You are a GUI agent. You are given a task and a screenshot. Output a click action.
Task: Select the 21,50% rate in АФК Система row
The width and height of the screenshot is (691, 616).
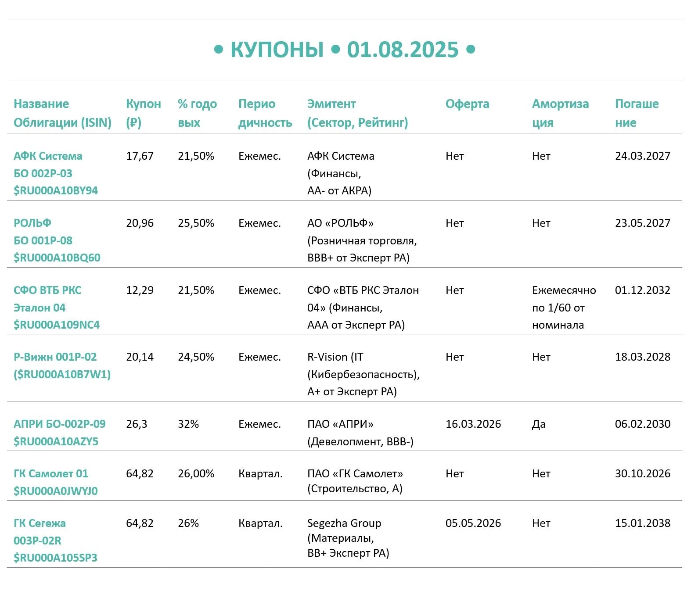pyautogui.click(x=196, y=156)
